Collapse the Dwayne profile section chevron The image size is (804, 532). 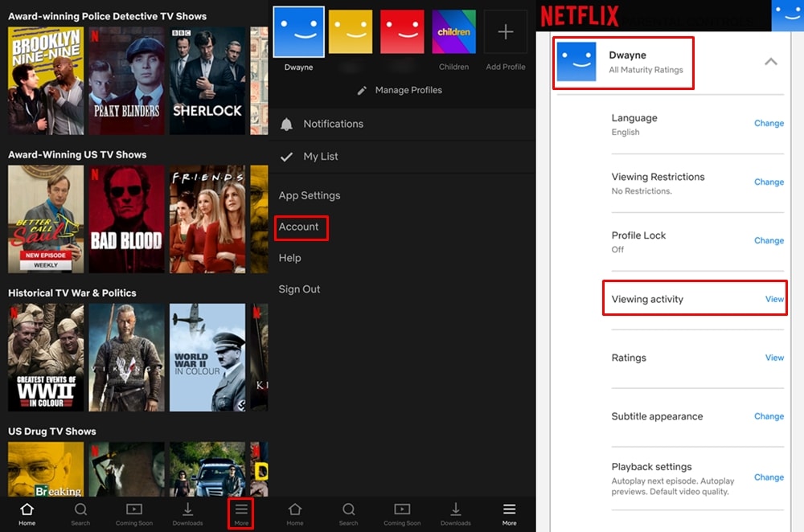[x=771, y=62]
